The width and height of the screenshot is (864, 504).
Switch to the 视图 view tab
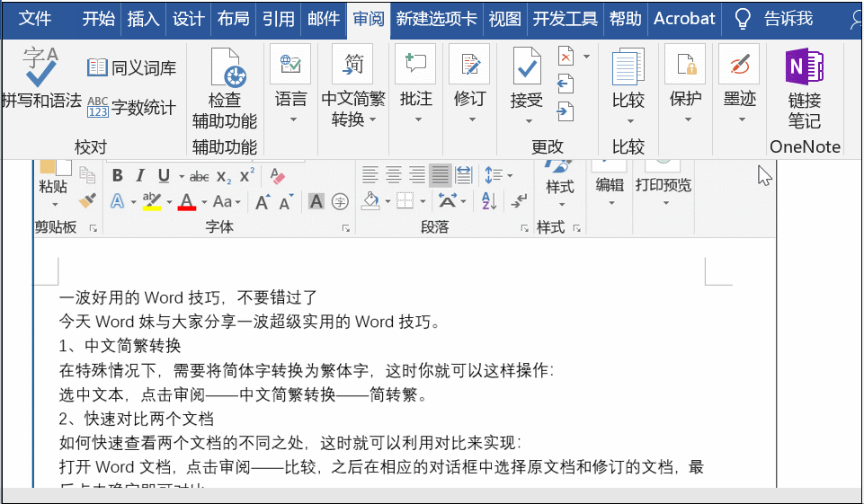click(x=504, y=19)
